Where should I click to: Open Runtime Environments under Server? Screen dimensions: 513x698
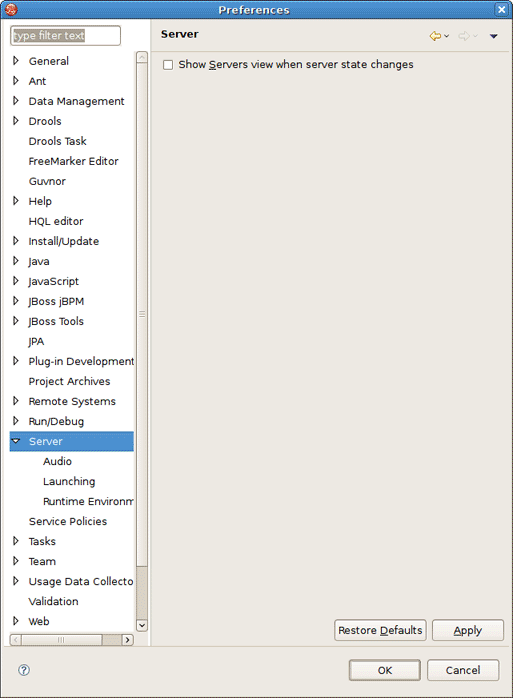(88, 501)
